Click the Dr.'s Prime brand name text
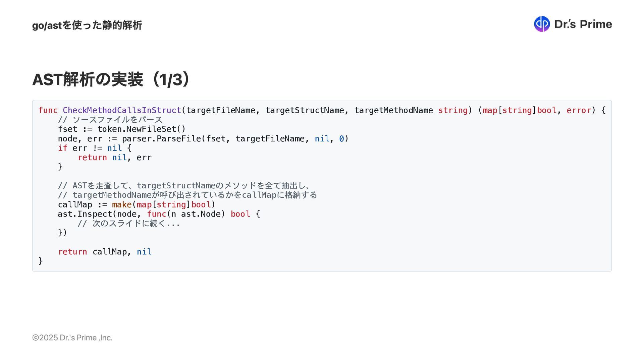Viewport: 644px width, 362px height. pyautogui.click(x=583, y=24)
